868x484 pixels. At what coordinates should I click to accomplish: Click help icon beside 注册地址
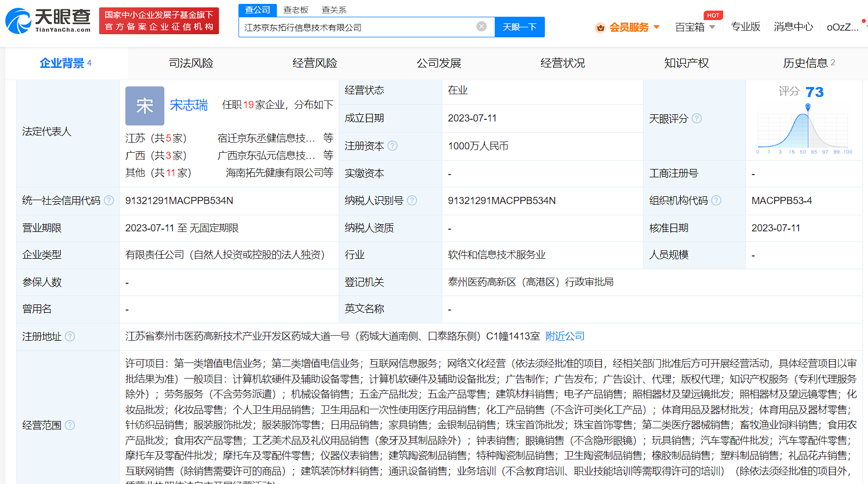pos(70,336)
